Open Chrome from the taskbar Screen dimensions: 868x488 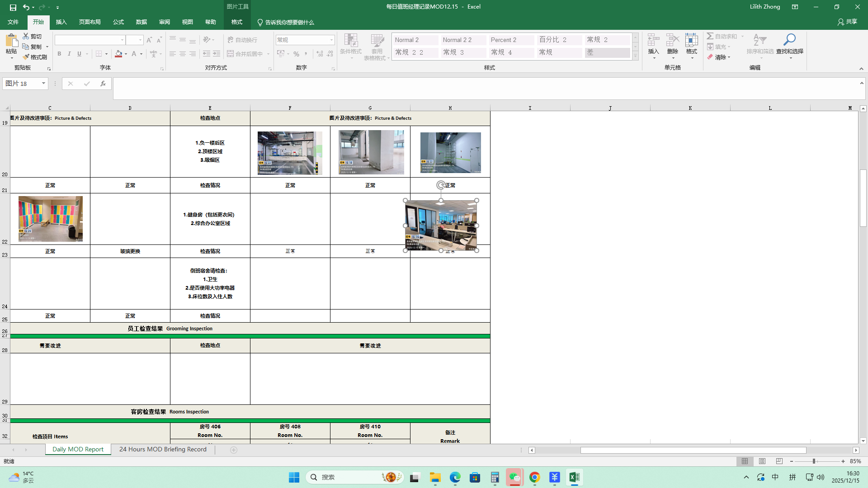pos(534,477)
